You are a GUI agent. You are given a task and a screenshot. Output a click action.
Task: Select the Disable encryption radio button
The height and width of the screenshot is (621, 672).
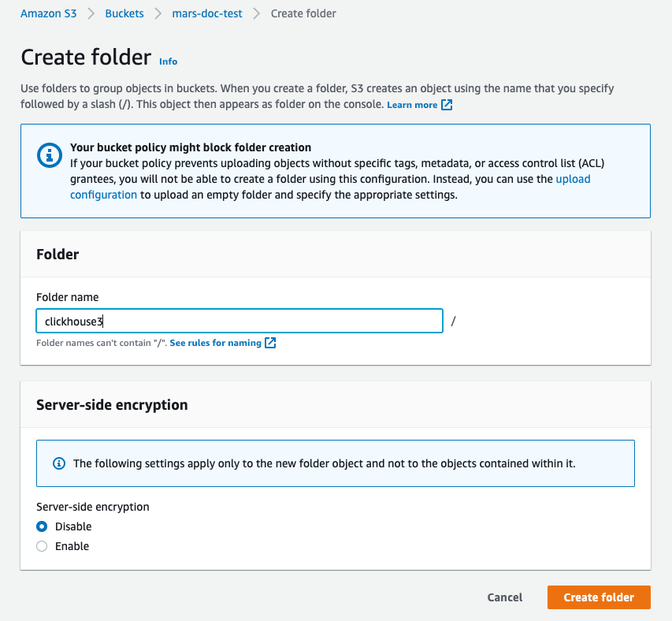click(41, 526)
